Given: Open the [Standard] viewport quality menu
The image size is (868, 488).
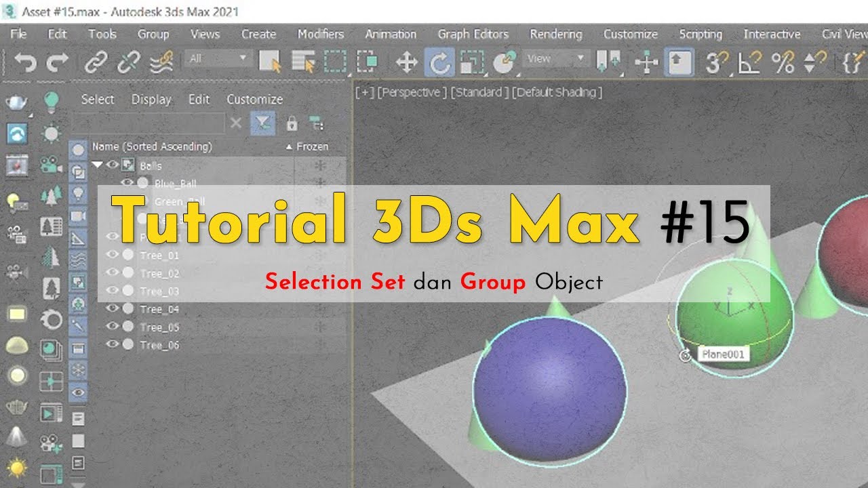Looking at the screenshot, I should (x=479, y=93).
